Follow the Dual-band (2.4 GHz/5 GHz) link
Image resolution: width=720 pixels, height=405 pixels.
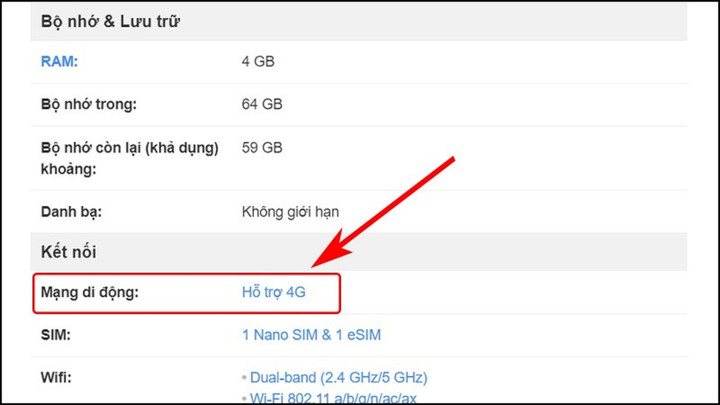pos(338,377)
